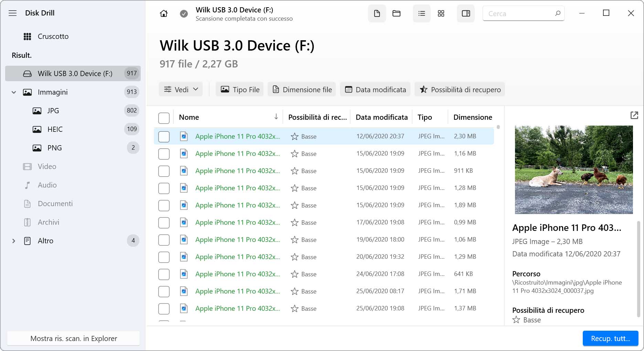Click the scan completed checkmark icon
Image resolution: width=644 pixels, height=351 pixels.
click(x=184, y=13)
